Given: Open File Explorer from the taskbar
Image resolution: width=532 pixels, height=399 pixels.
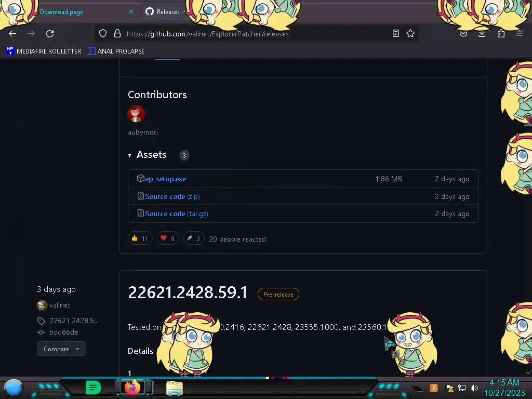Looking at the screenshot, I should coord(175,388).
